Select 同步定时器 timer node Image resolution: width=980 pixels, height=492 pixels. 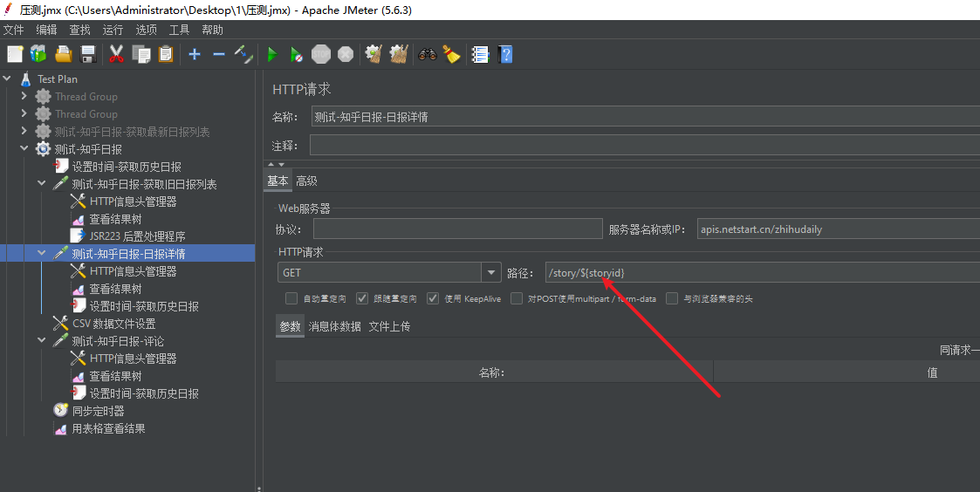coord(98,411)
